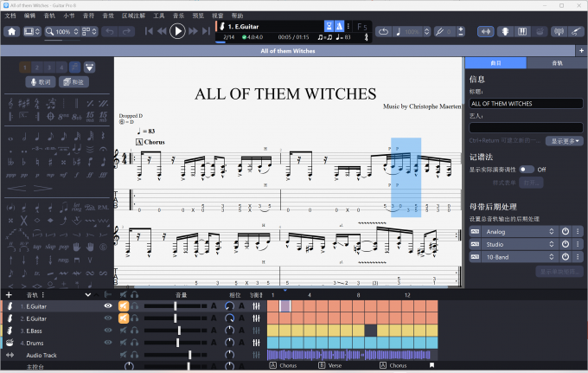Click the pan knob for 4. Drums
This screenshot has width=588, height=373.
(x=229, y=343)
